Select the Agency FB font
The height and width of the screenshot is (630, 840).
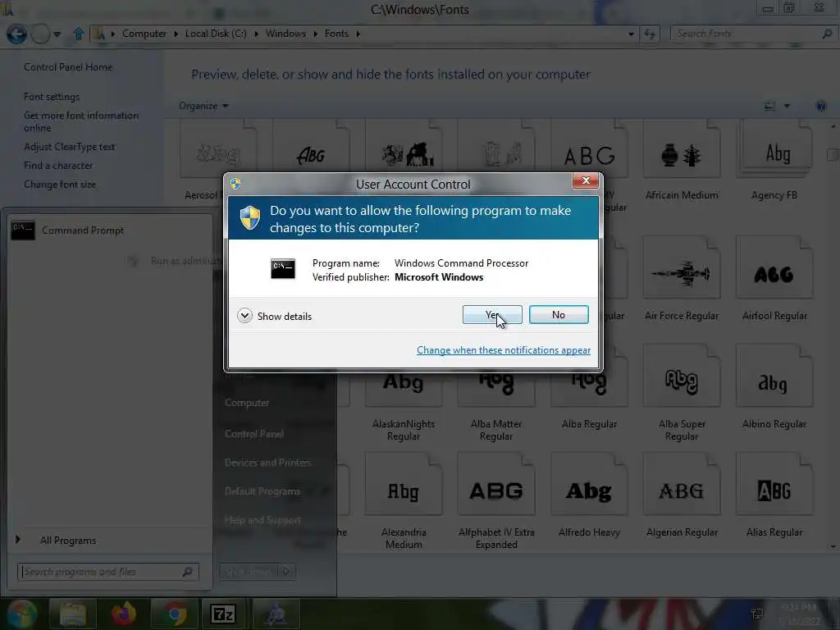[x=774, y=161]
